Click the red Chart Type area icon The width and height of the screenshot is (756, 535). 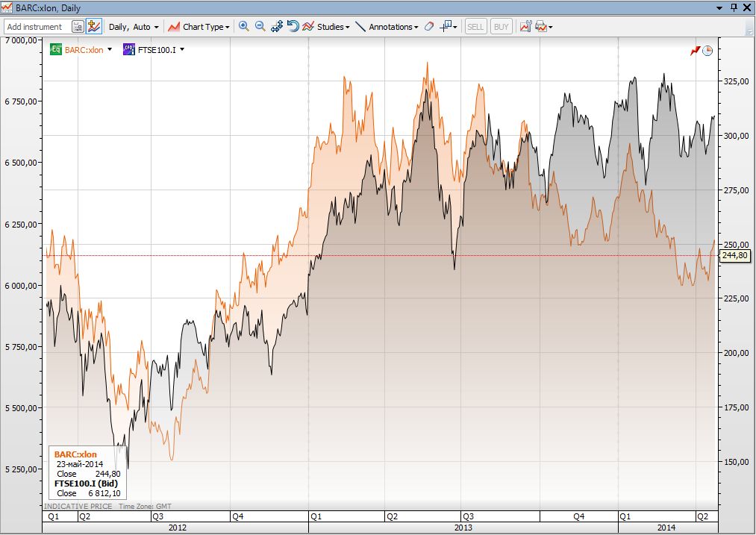[x=174, y=27]
